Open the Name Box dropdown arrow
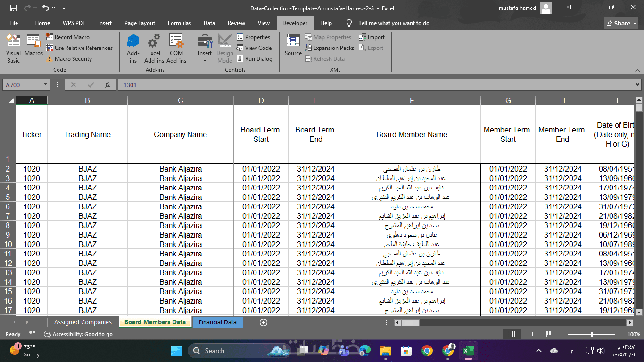This screenshot has height=362, width=644. click(46, 85)
